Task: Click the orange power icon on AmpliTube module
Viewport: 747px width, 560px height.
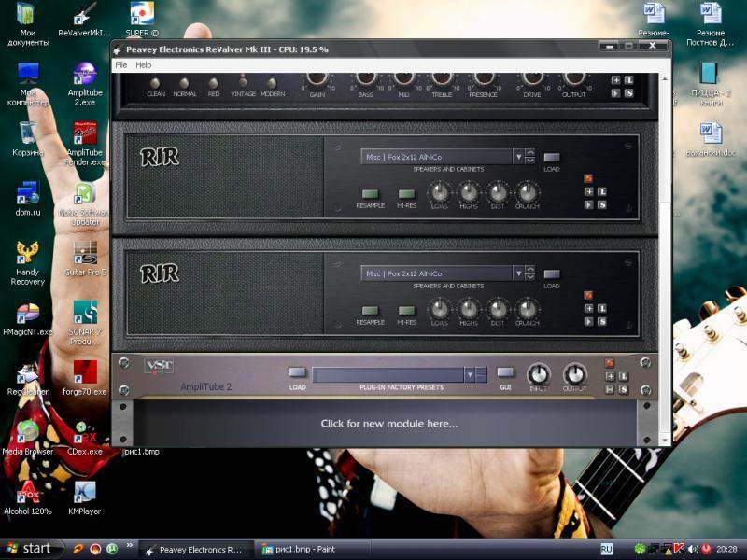Action: (610, 363)
